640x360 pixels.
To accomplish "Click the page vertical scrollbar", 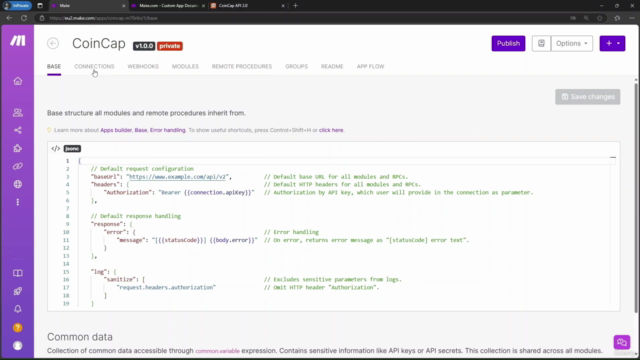I will point(636,198).
